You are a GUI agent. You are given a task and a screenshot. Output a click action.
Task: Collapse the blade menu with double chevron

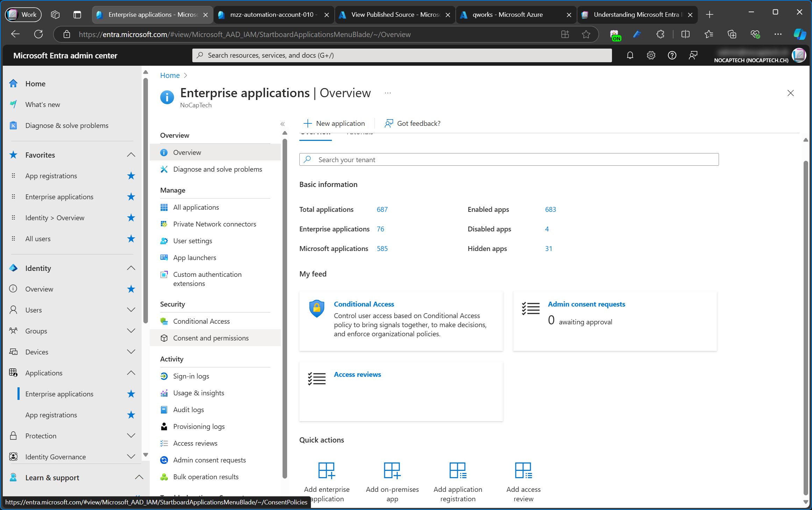(283, 124)
